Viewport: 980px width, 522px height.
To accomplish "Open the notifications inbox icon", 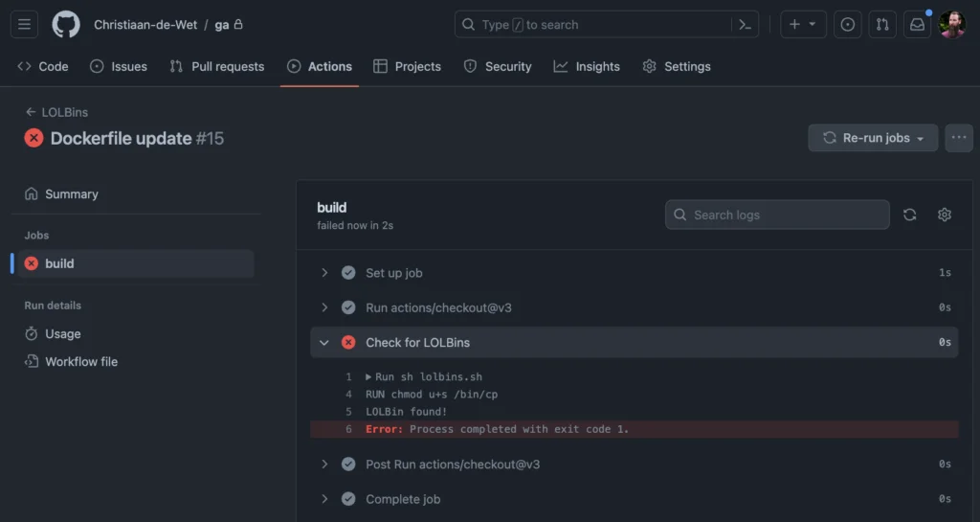I will tap(917, 25).
